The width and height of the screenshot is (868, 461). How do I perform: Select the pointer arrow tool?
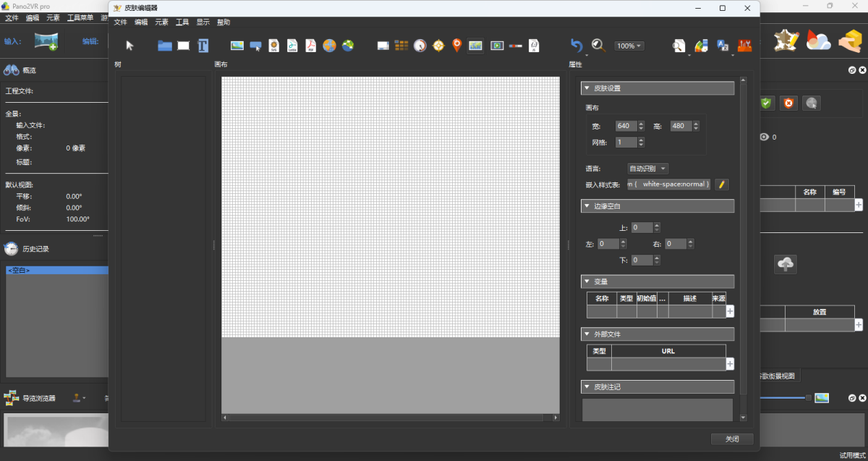tap(130, 46)
